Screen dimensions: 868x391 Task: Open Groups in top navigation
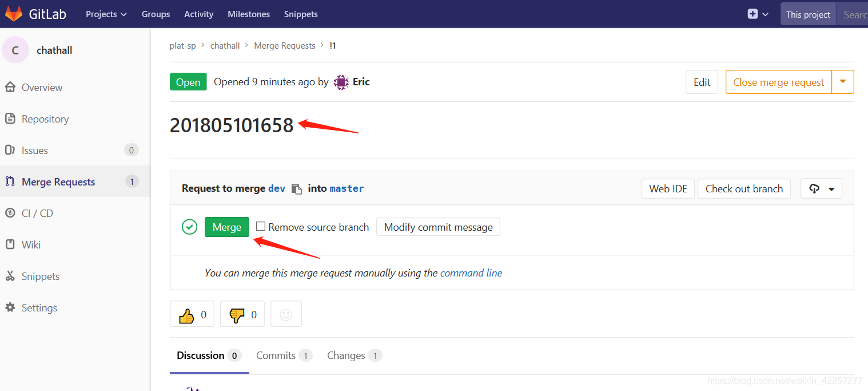tap(156, 14)
